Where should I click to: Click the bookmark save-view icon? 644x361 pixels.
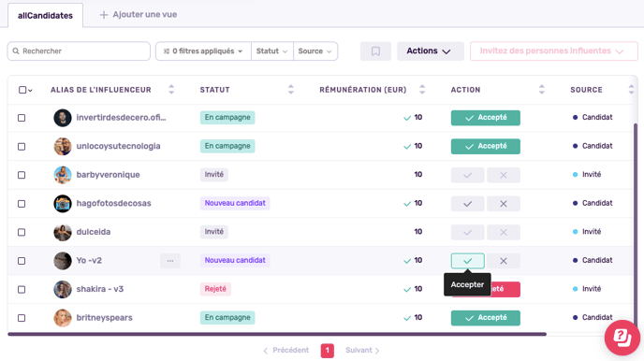tap(375, 51)
